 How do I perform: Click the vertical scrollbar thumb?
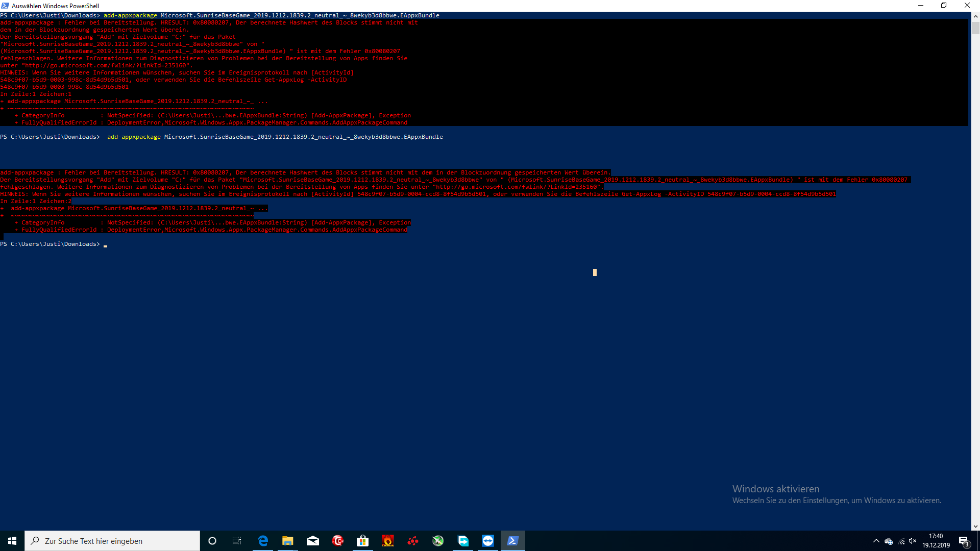[975, 27]
